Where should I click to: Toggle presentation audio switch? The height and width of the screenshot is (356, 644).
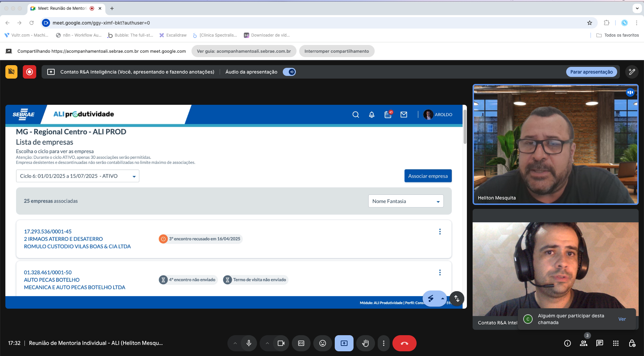[289, 72]
